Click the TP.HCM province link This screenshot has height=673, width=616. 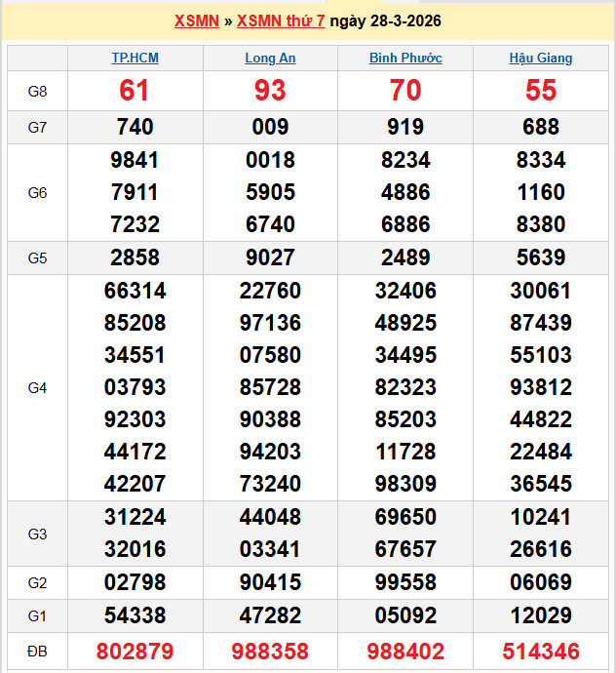(135, 58)
